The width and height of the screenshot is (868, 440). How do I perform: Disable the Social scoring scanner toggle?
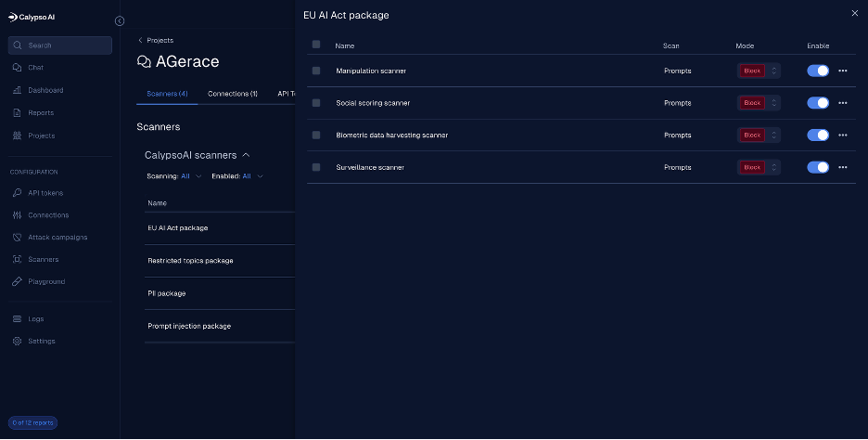tap(818, 103)
